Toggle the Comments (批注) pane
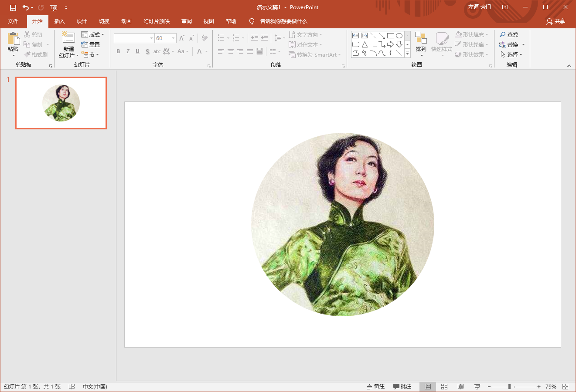Screen dimensions: 576x392 click(x=402, y=386)
